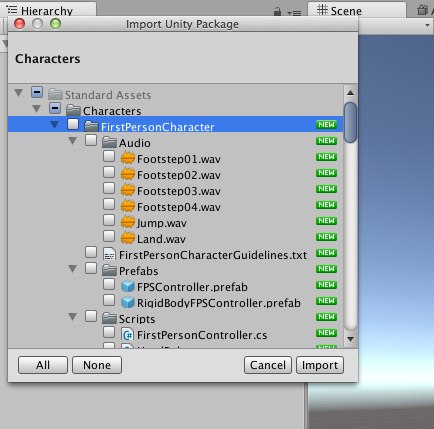Click the Scripts folder icon

(x=109, y=318)
